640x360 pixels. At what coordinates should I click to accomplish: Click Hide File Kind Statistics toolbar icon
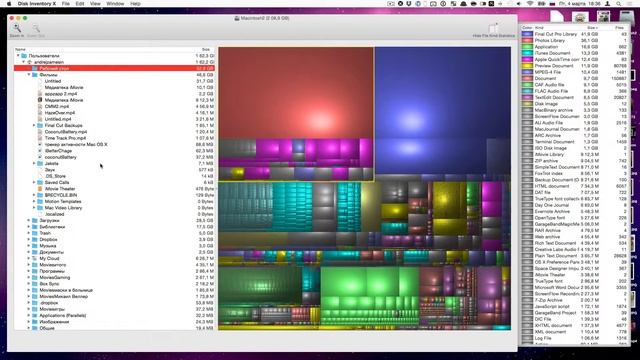coord(493,28)
